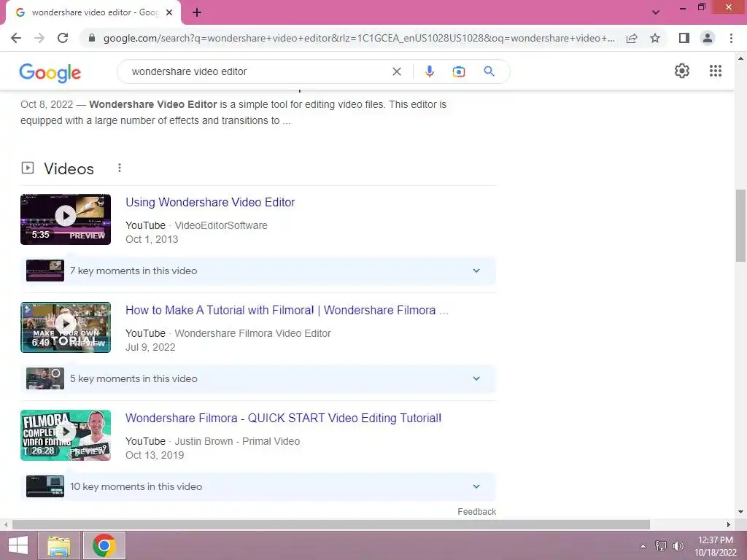
Task: Play the 26:28 Filmora video thumbnail
Action: pos(66,435)
